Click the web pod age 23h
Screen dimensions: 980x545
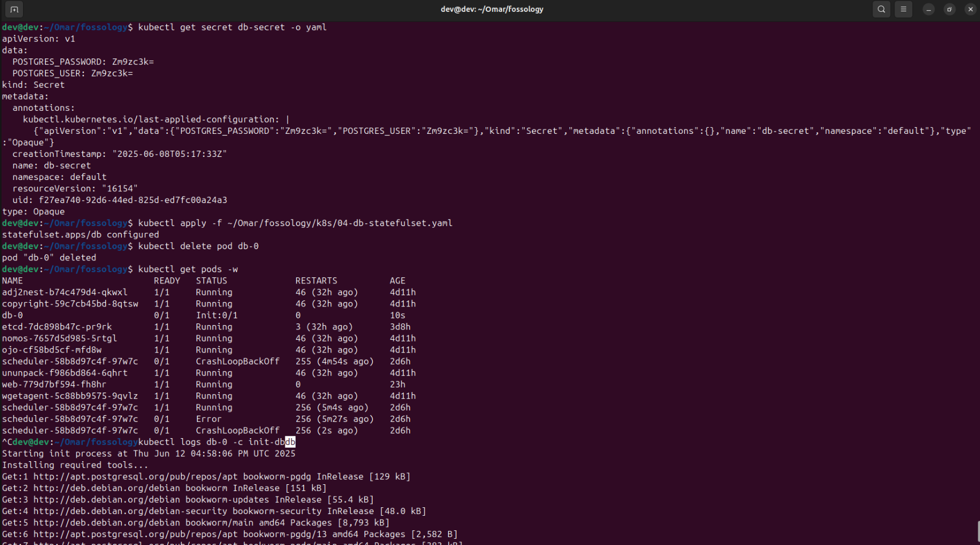pyautogui.click(x=397, y=385)
